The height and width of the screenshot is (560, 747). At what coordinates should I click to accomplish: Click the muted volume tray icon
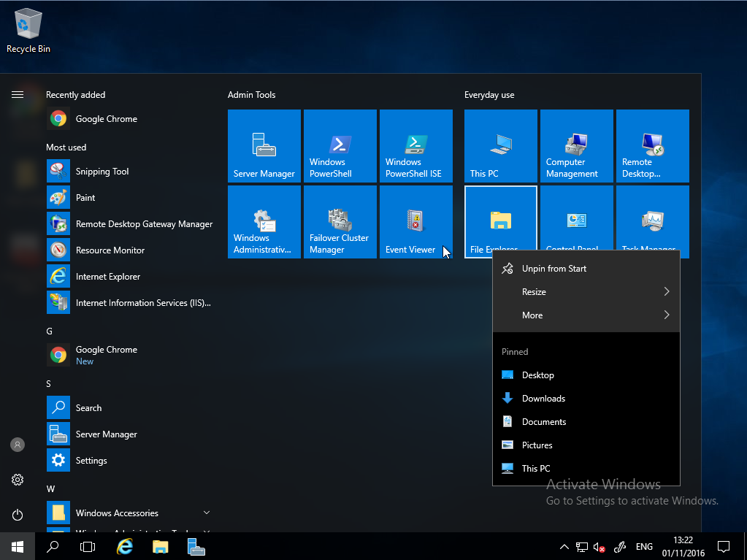coord(599,547)
